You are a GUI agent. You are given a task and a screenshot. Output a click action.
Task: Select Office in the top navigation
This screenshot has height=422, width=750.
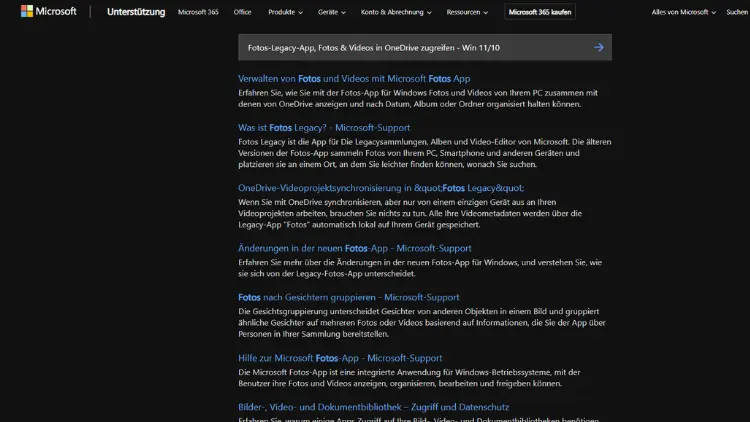[242, 12]
